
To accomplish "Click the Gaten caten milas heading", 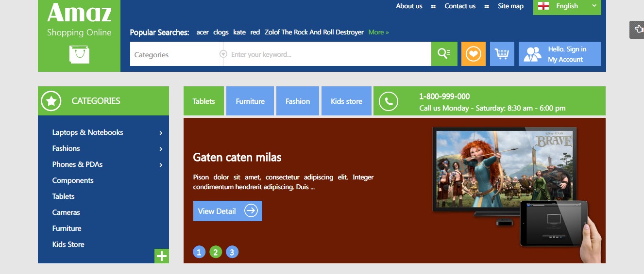I will point(237,157).
